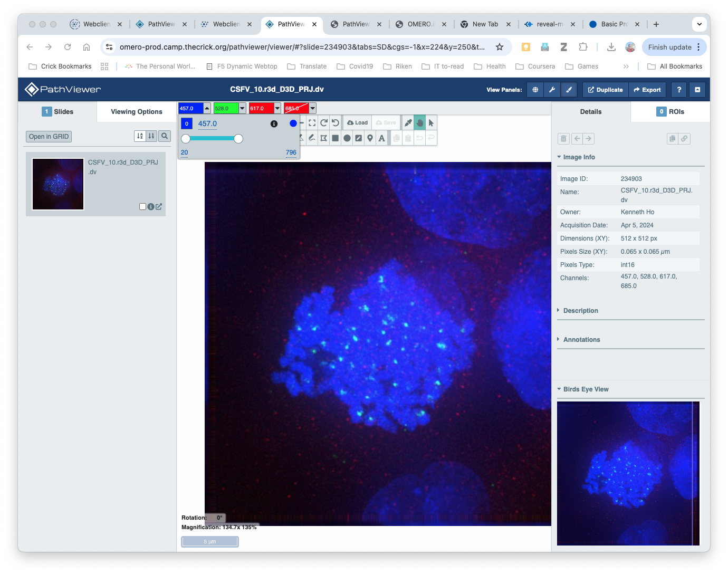728x574 pixels.
Task: Click the Open in GRID button
Action: coord(49,137)
